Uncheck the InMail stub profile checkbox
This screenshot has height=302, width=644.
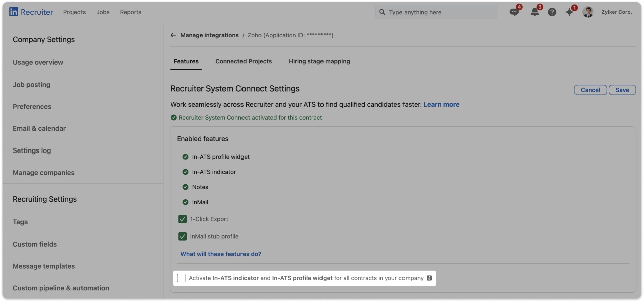point(182,236)
